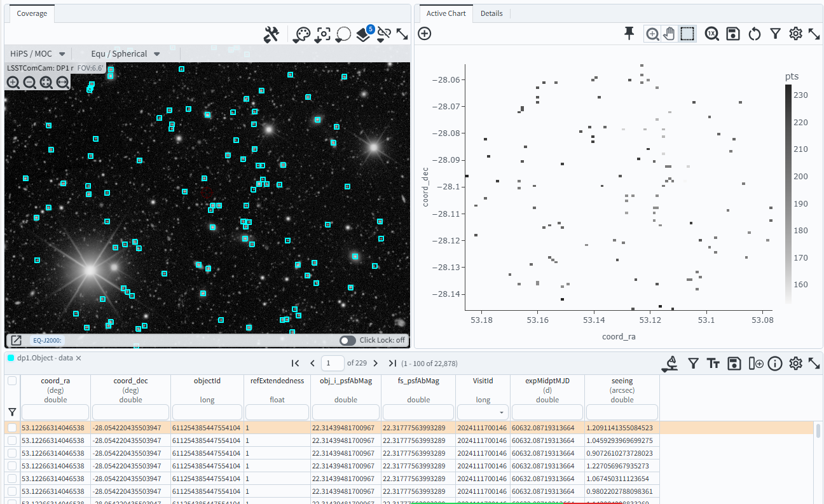Save the chart using the disk icon
Image resolution: width=824 pixels, height=504 pixels.
733,34
